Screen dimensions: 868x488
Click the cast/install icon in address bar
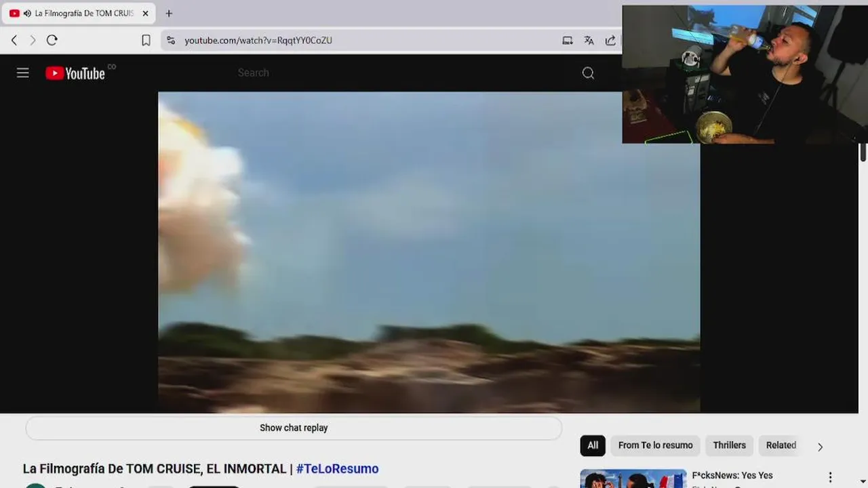(x=568, y=41)
